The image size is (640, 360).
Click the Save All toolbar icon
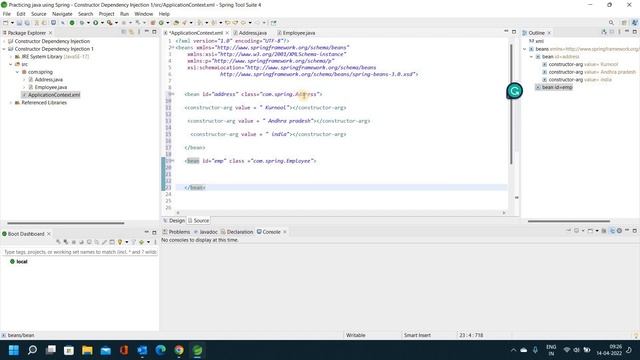(27, 23)
